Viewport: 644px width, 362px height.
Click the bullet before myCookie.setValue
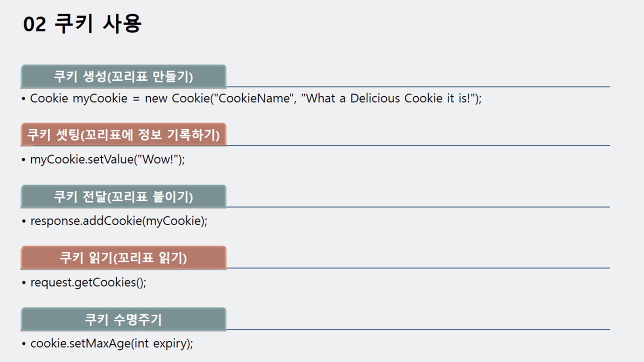23,160
